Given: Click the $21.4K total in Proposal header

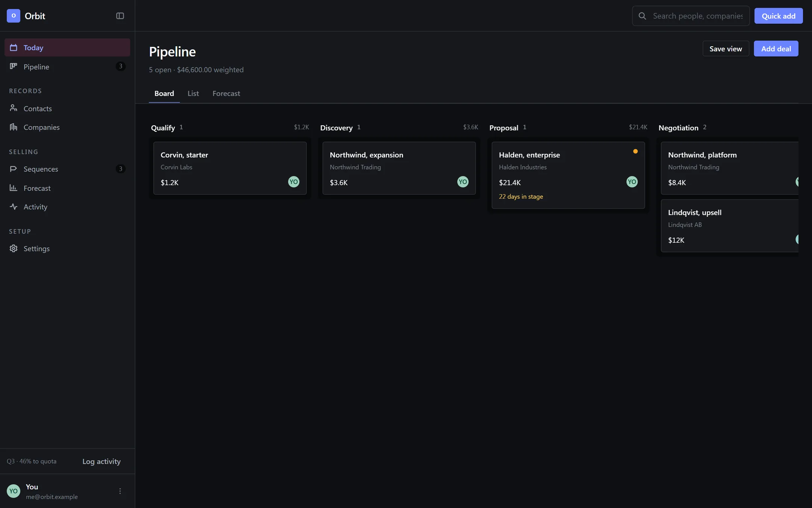Looking at the screenshot, I should 638,127.
